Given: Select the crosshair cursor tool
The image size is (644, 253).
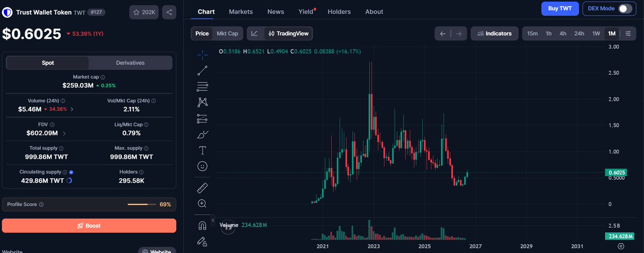Looking at the screenshot, I should pyautogui.click(x=202, y=54).
